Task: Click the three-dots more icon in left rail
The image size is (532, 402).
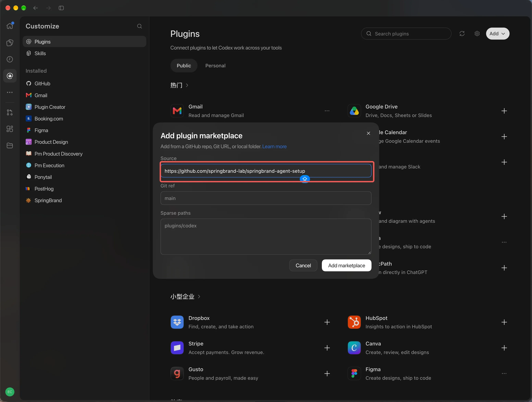Action: [x=10, y=92]
